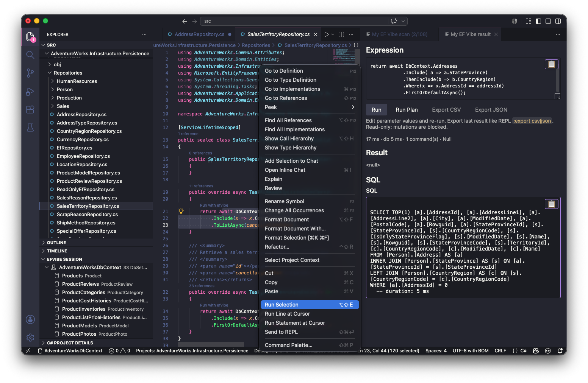Collapse the Repositories folder

click(96, 73)
